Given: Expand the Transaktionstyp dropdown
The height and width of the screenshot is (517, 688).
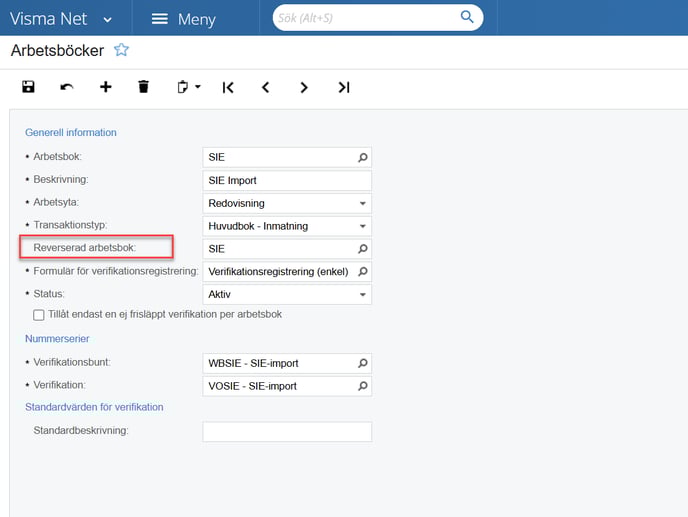Looking at the screenshot, I should tap(362, 226).
